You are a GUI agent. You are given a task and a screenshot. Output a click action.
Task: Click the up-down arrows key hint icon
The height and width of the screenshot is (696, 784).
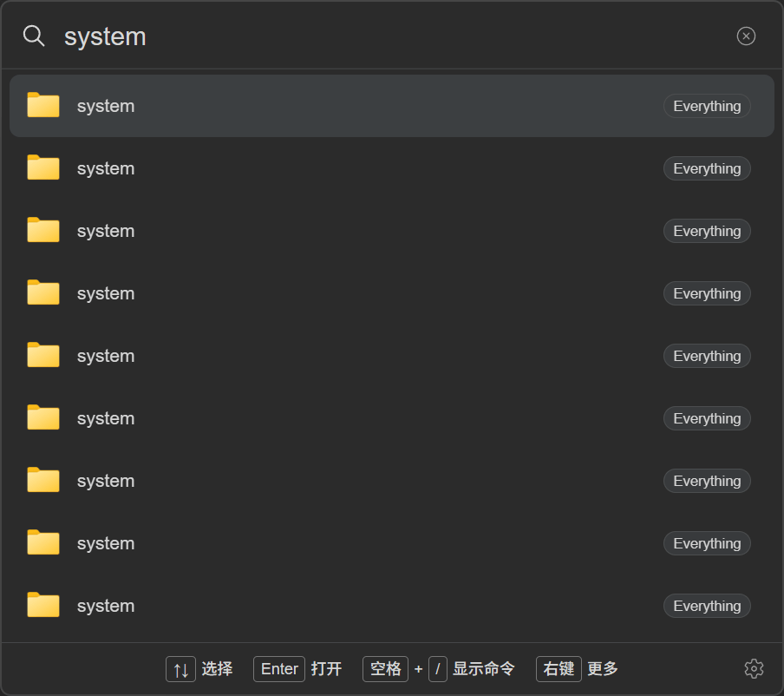[180, 669]
